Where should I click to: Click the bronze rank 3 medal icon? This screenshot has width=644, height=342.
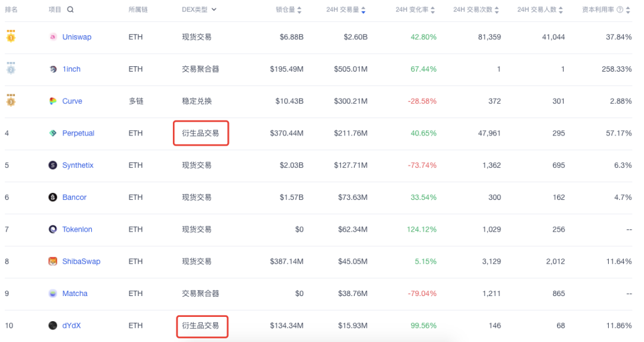click(11, 100)
